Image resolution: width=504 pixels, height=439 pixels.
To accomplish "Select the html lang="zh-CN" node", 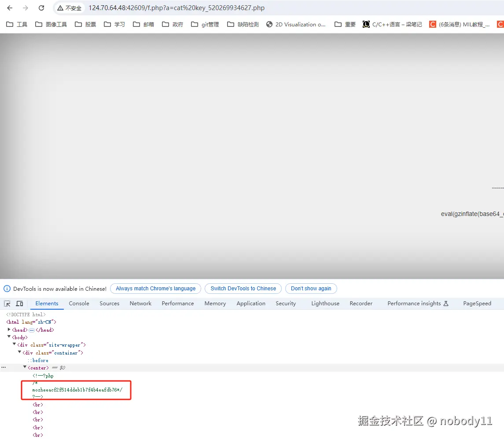I will 31,322.
